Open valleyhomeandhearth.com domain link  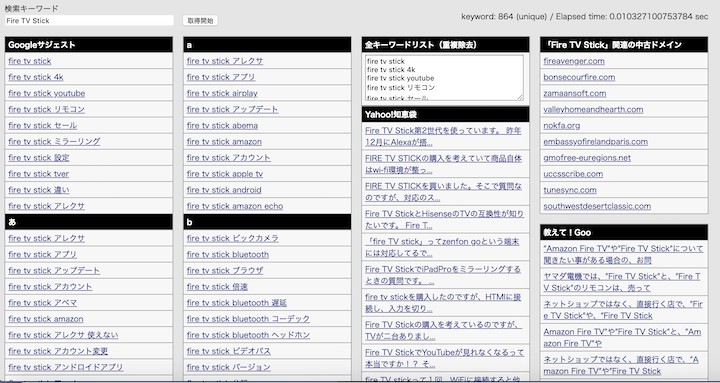tap(593, 109)
